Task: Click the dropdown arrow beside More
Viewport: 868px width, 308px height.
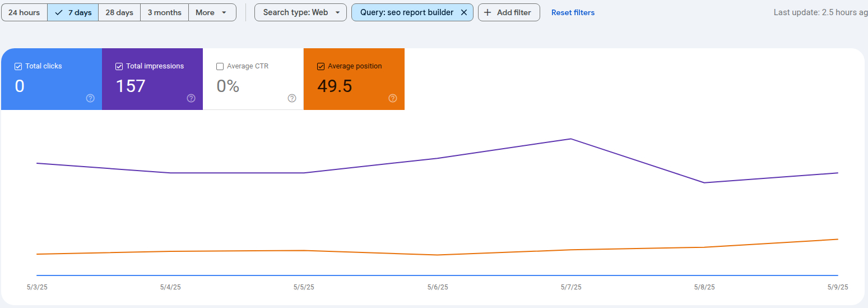Action: (x=224, y=12)
